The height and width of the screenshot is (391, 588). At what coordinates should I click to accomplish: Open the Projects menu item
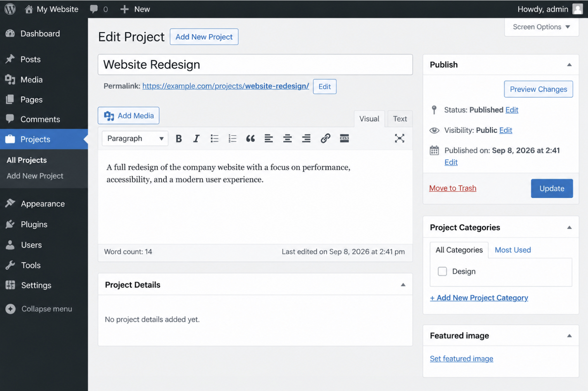(44, 139)
